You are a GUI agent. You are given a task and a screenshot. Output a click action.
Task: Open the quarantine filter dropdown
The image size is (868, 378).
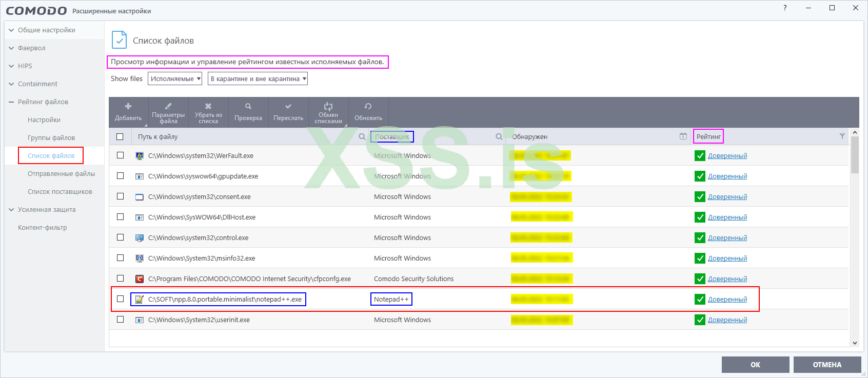258,79
